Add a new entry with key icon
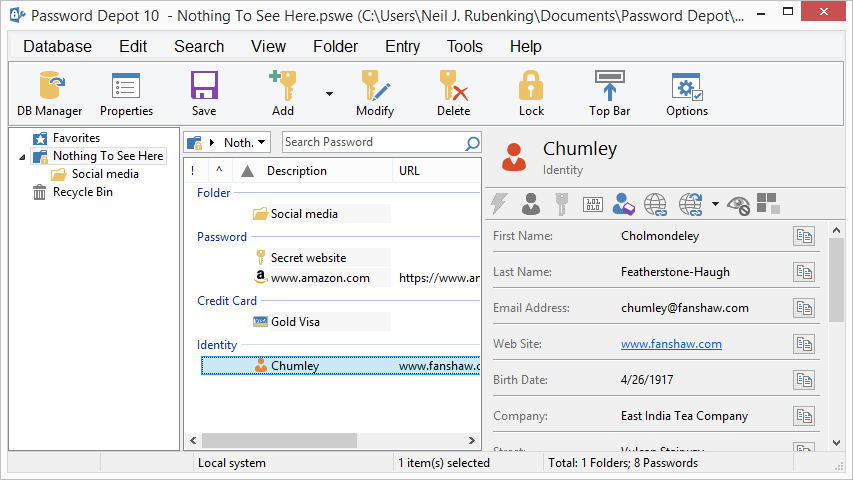Screen dimensions: 853x480 [x=283, y=94]
